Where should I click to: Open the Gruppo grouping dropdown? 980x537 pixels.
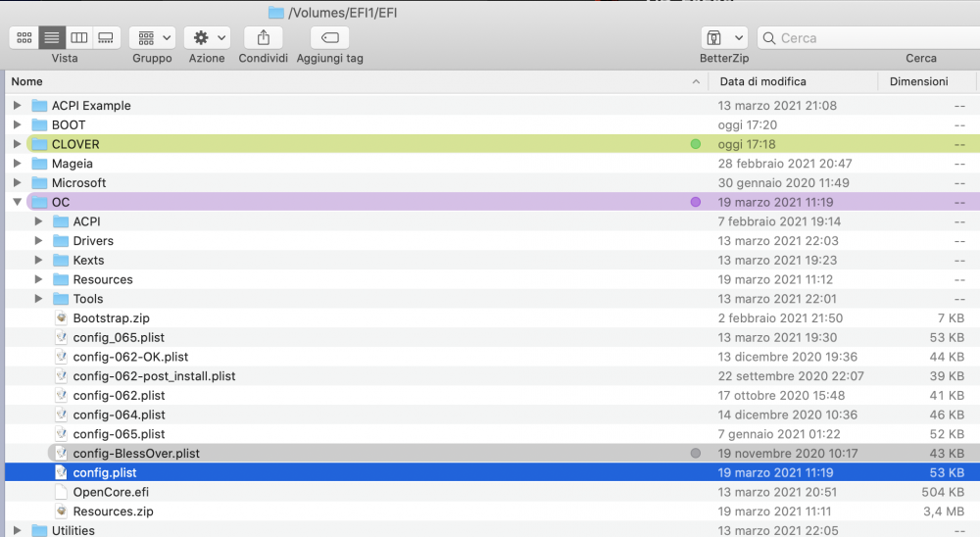[153, 38]
